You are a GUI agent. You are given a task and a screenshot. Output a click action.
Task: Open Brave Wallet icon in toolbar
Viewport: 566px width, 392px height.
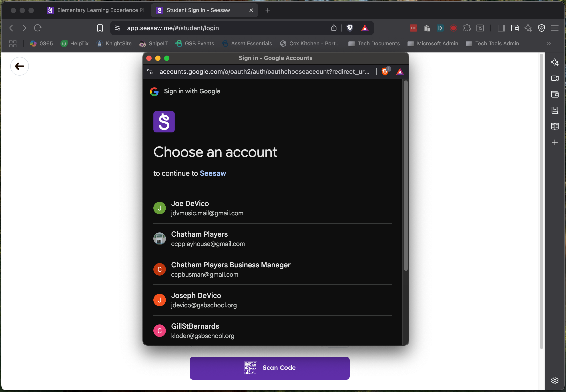(x=515, y=28)
